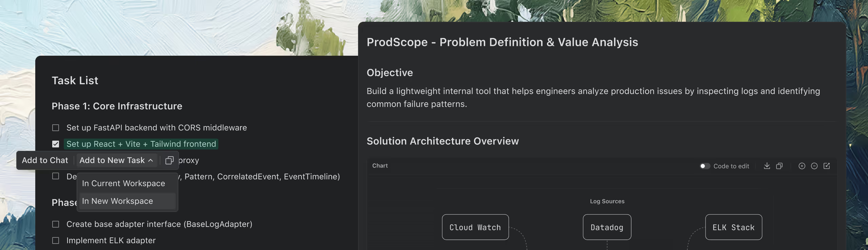The width and height of the screenshot is (868, 250).
Task: Click the Add to Chat button
Action: (x=45, y=160)
